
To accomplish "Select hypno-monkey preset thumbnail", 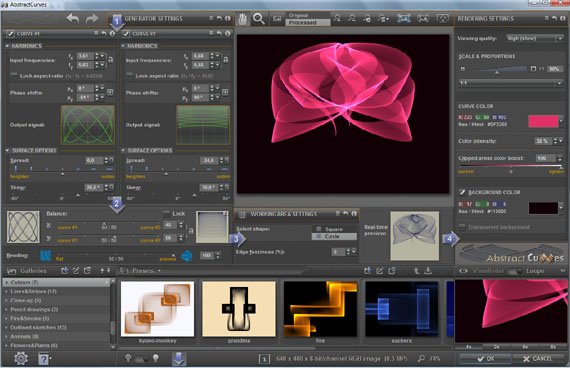I will click(x=157, y=309).
